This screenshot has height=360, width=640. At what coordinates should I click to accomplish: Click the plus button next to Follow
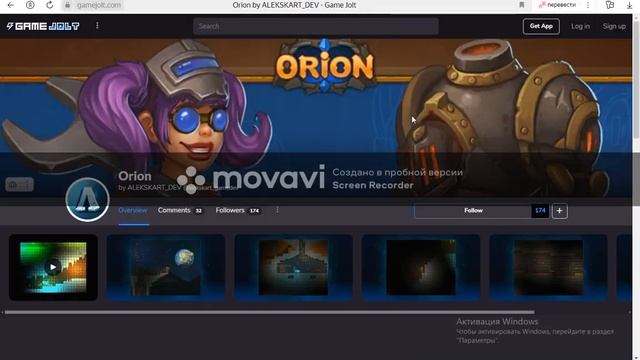point(560,211)
